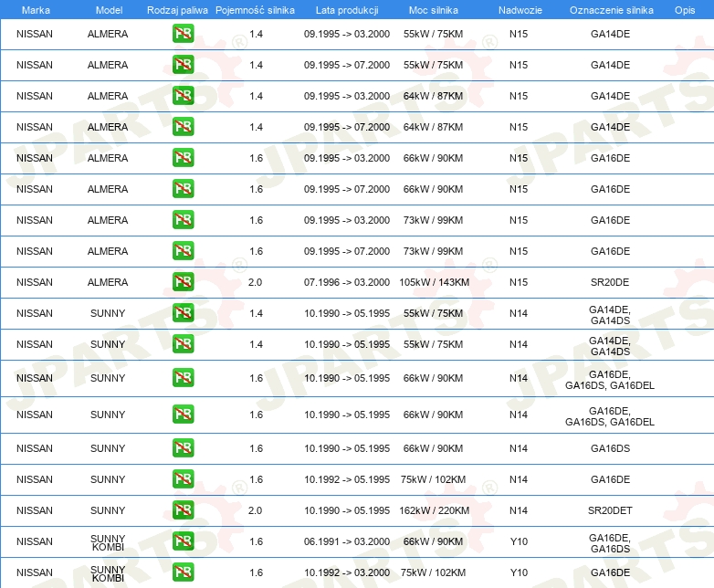Click fuel icon for Almera 55kW until 07.2000
The height and width of the screenshot is (588, 714).
pos(183,65)
